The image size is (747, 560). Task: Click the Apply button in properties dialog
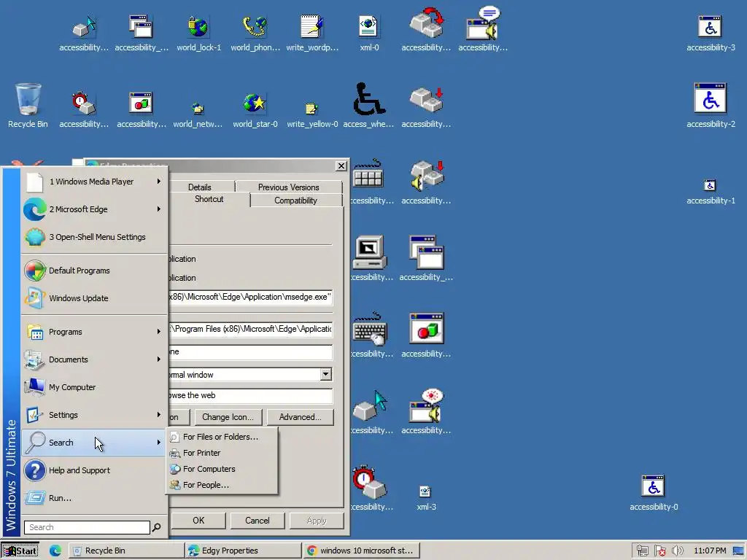317,521
